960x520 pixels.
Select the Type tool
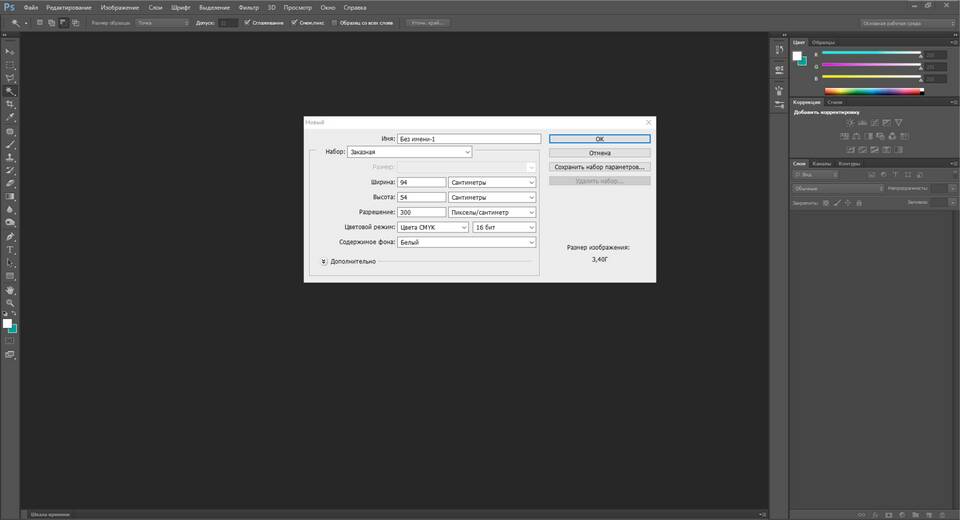(x=10, y=249)
